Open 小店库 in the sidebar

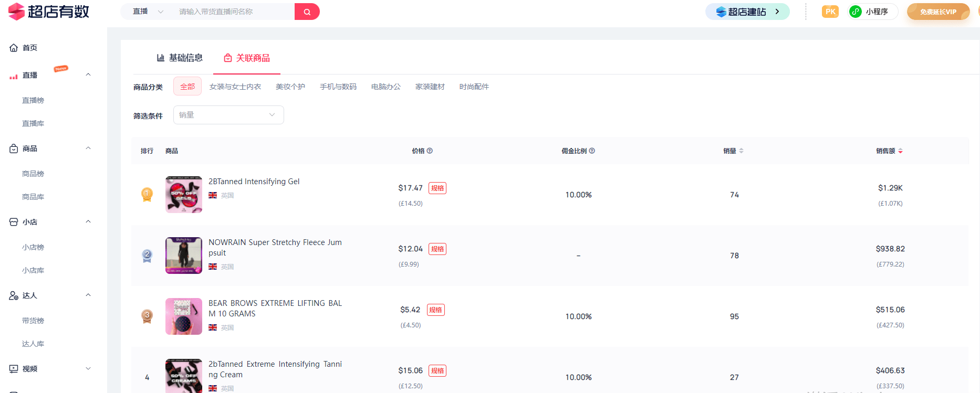(33, 270)
